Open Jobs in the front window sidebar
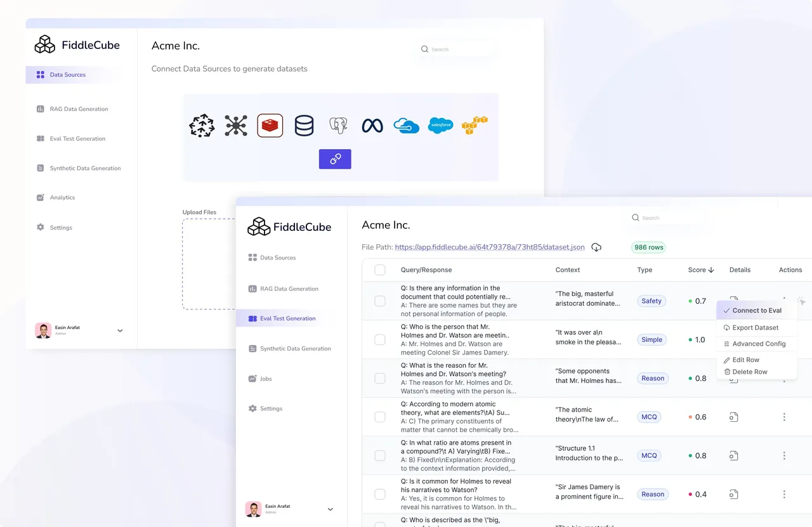This screenshot has width=812, height=527. point(260,379)
